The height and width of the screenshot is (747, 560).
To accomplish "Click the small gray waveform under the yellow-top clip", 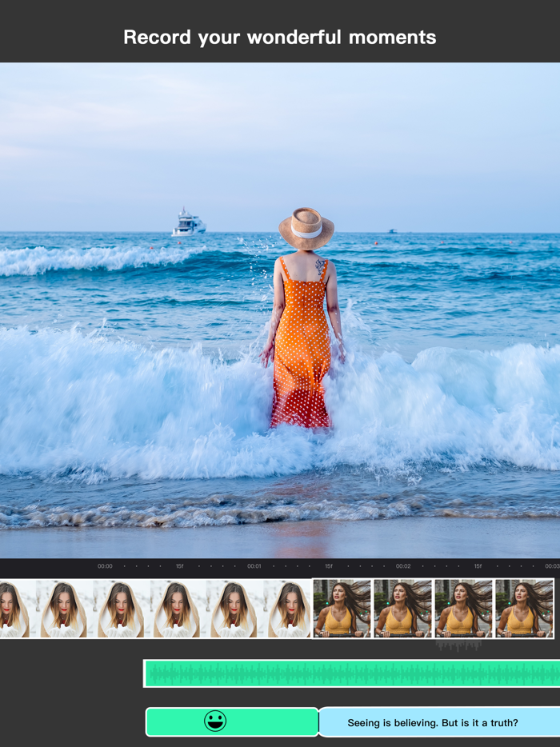I will point(458,645).
